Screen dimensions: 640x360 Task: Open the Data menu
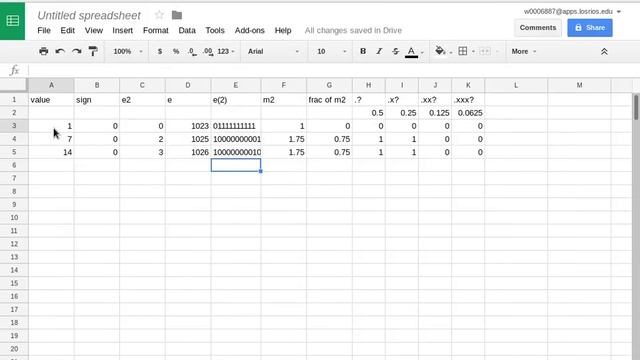coord(187,30)
